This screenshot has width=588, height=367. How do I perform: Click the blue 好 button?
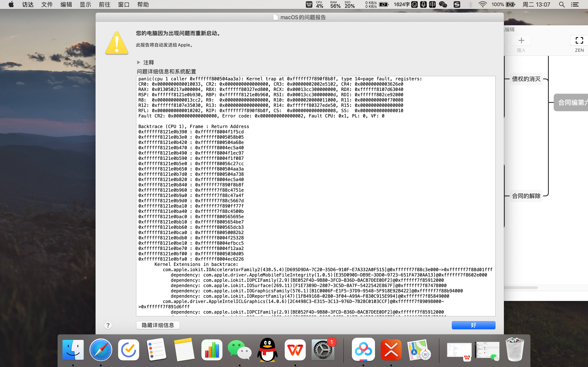click(473, 325)
